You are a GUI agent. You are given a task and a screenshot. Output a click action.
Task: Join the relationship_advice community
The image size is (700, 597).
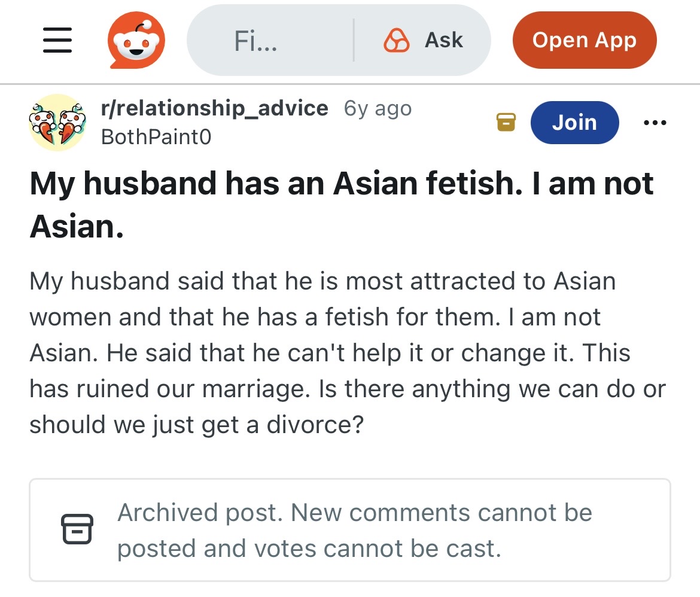click(574, 123)
